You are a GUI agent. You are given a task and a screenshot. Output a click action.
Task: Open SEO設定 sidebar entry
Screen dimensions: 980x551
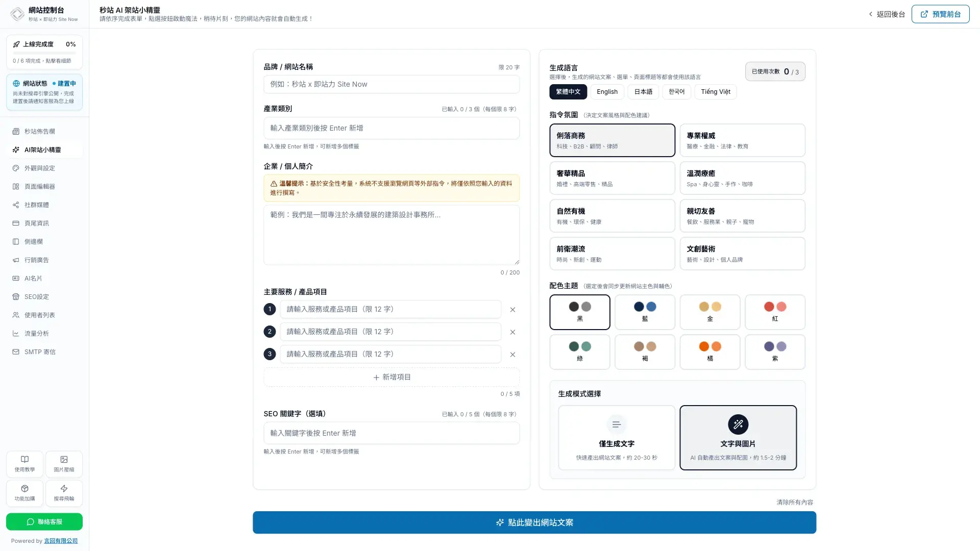tap(44, 297)
